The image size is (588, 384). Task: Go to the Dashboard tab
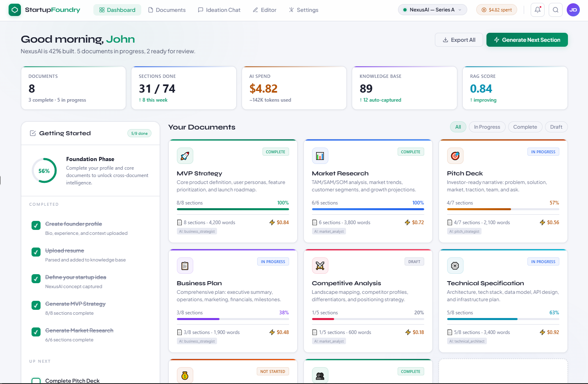(117, 10)
